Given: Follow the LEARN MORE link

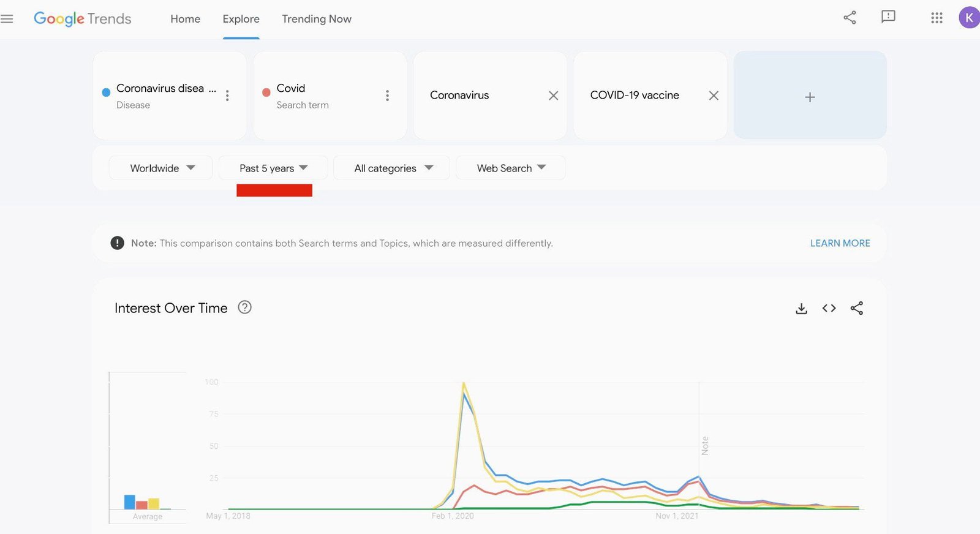Looking at the screenshot, I should (x=840, y=243).
